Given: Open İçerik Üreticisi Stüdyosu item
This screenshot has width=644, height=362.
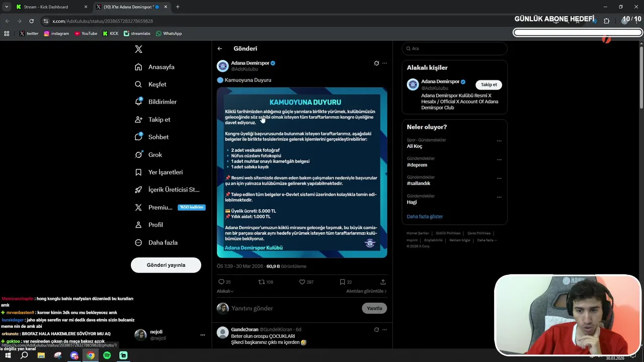Looking at the screenshot, I should [x=167, y=190].
